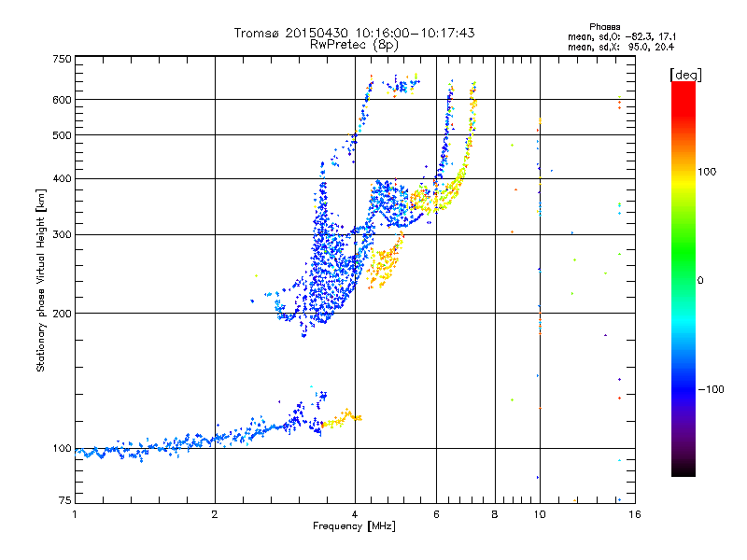Click the '4' x-axis tick label
The width and height of the screenshot is (747, 560).
[355, 514]
